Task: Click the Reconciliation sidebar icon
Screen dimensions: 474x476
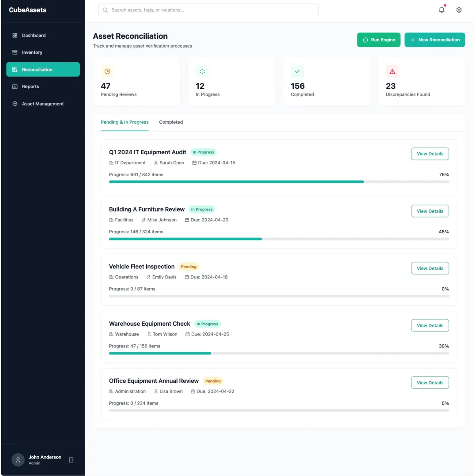Action: pyautogui.click(x=15, y=69)
